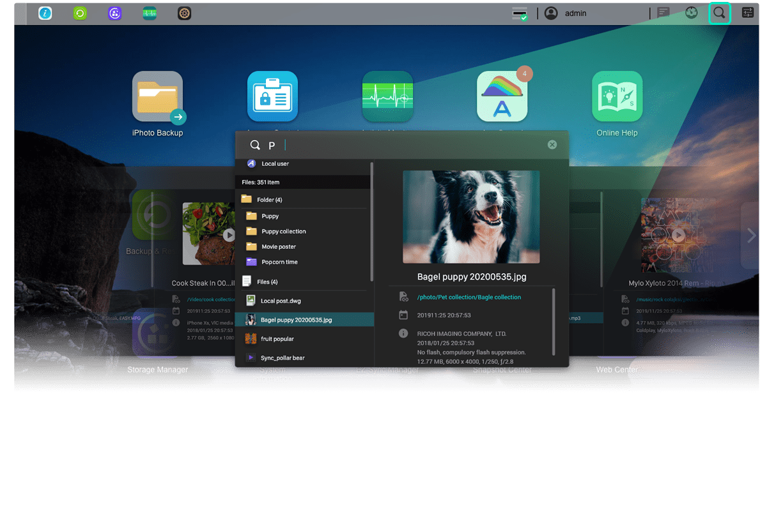Open the Access Control ID badge app
The width and height of the screenshot is (767, 532).
(x=272, y=96)
